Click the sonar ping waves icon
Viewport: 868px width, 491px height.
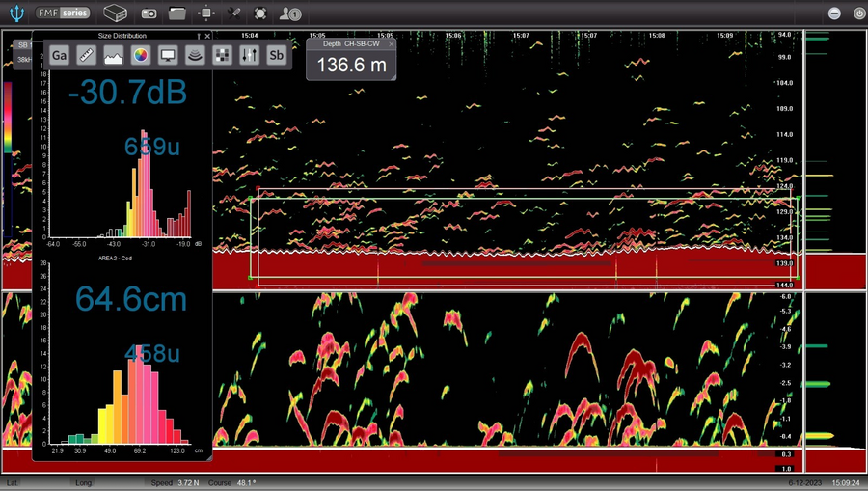click(195, 55)
